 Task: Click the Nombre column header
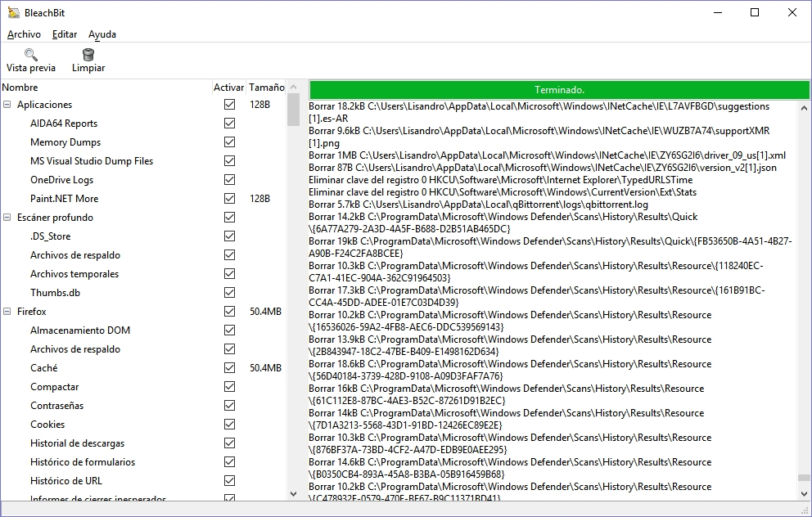(106, 88)
